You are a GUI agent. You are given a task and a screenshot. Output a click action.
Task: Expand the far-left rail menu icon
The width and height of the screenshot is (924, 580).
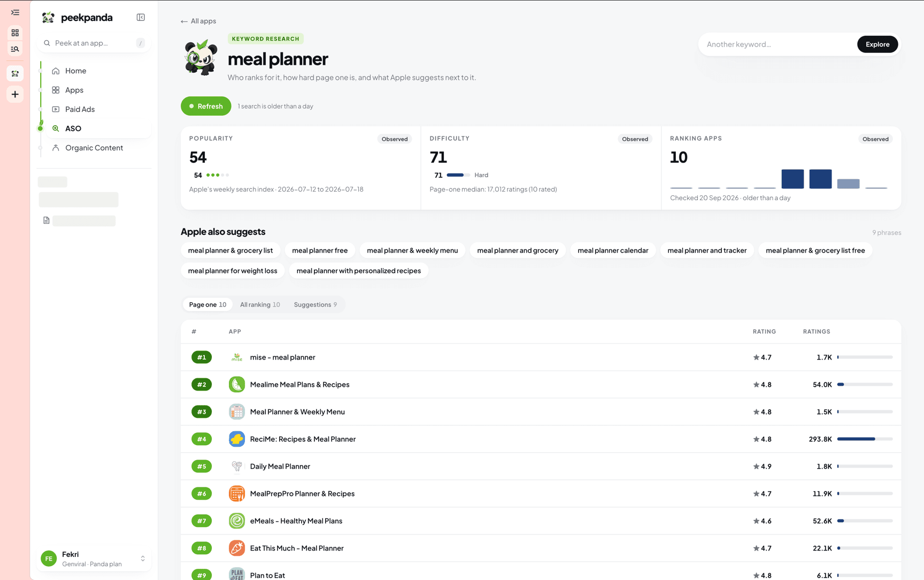(x=15, y=12)
